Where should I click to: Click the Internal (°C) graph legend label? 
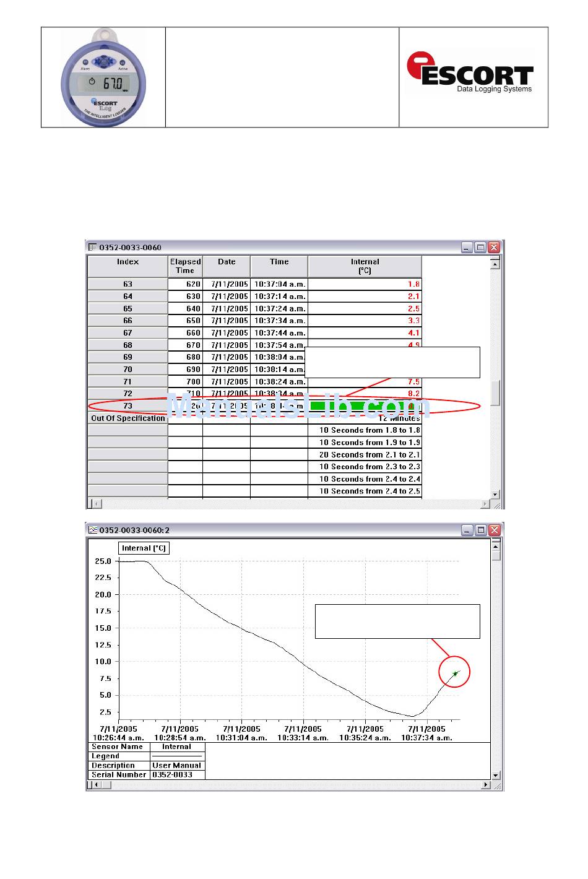(x=144, y=548)
